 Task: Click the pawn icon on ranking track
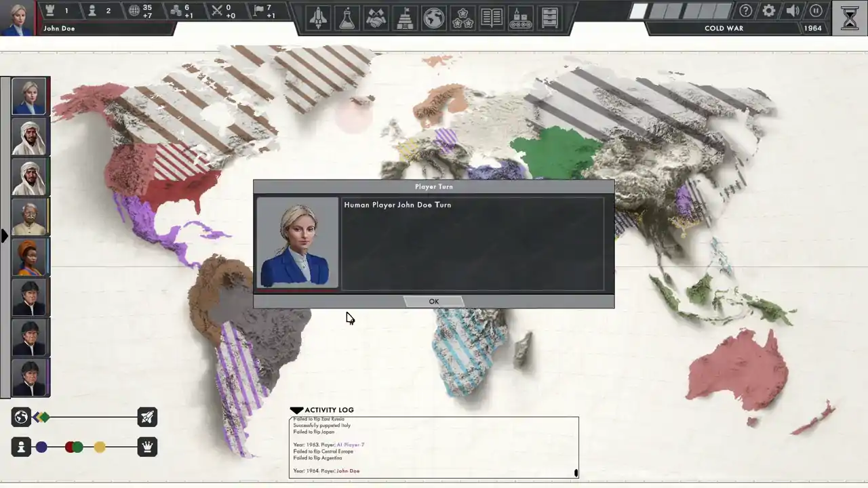click(21, 447)
